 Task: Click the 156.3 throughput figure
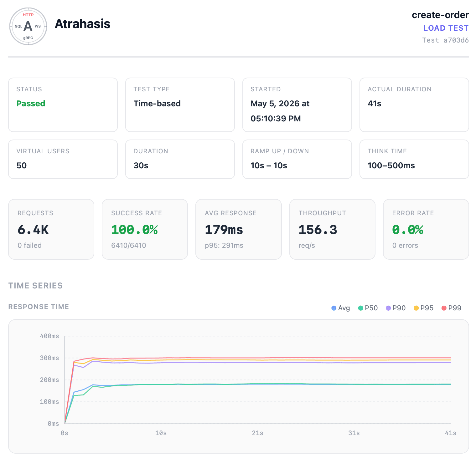pyautogui.click(x=318, y=230)
